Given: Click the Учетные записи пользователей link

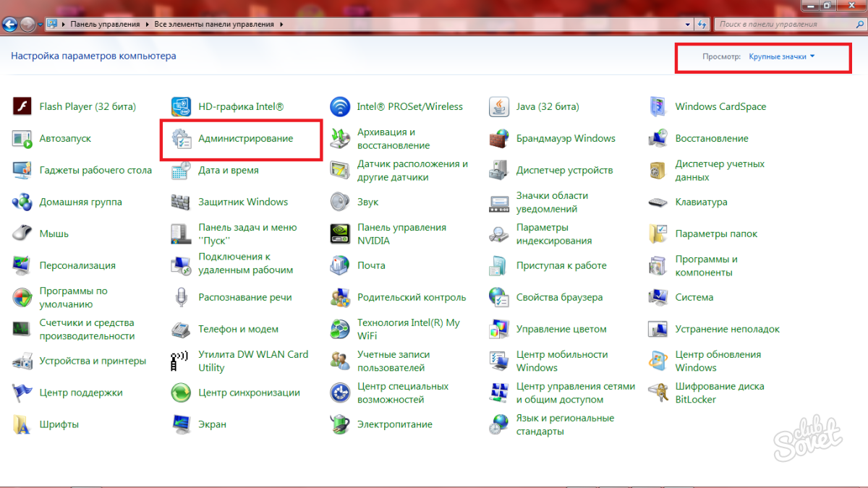Looking at the screenshot, I should click(x=393, y=361).
